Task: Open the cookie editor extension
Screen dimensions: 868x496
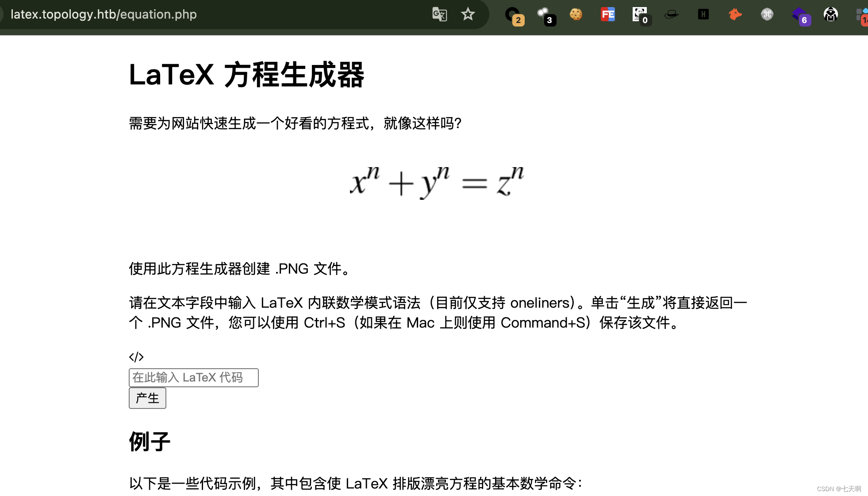Action: pos(576,15)
